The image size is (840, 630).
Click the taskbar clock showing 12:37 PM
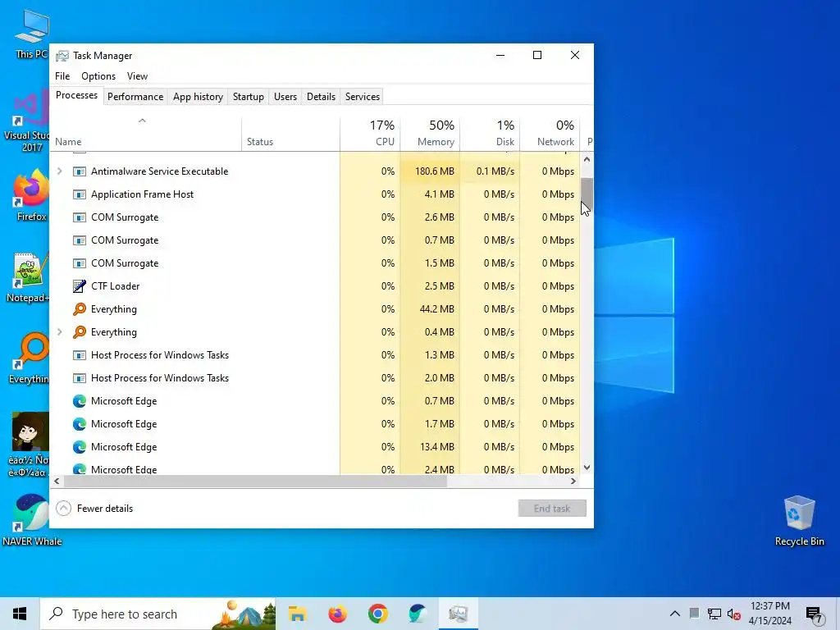[769, 614]
